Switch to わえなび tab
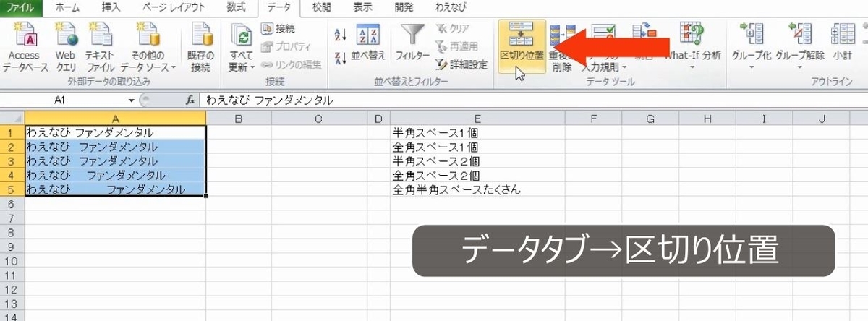Viewport: 868px width, 321px height. coord(451,7)
